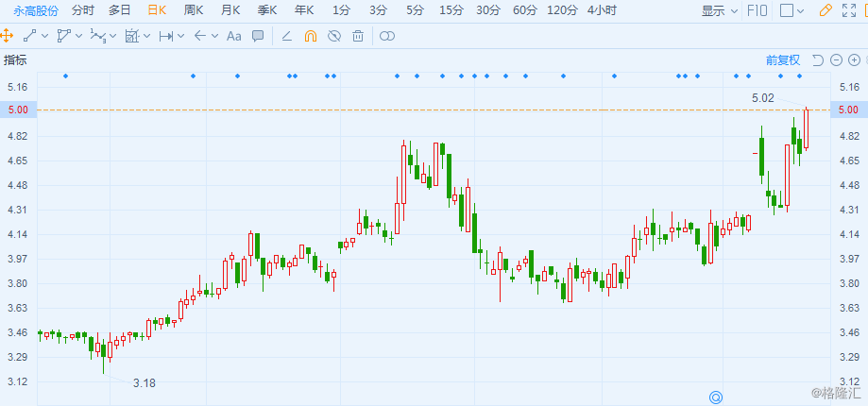The width and height of the screenshot is (868, 406).
Task: Click the highlighted 5.00 left axis label
Action: point(18,110)
